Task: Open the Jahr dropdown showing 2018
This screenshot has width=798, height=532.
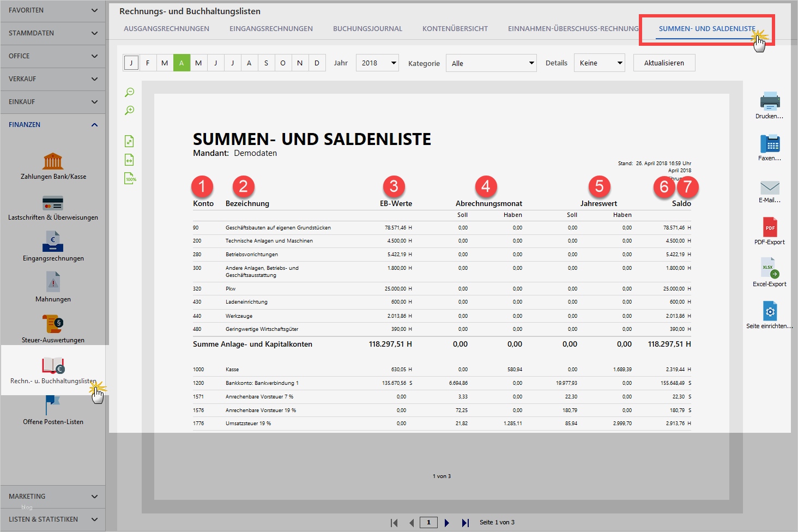Action: (377, 63)
